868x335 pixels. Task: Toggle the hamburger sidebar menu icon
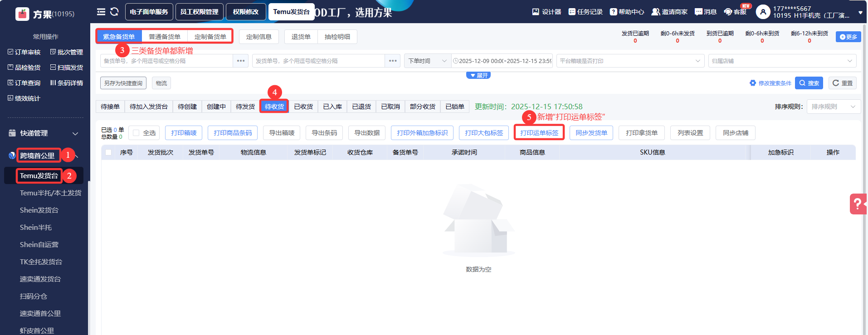101,12
